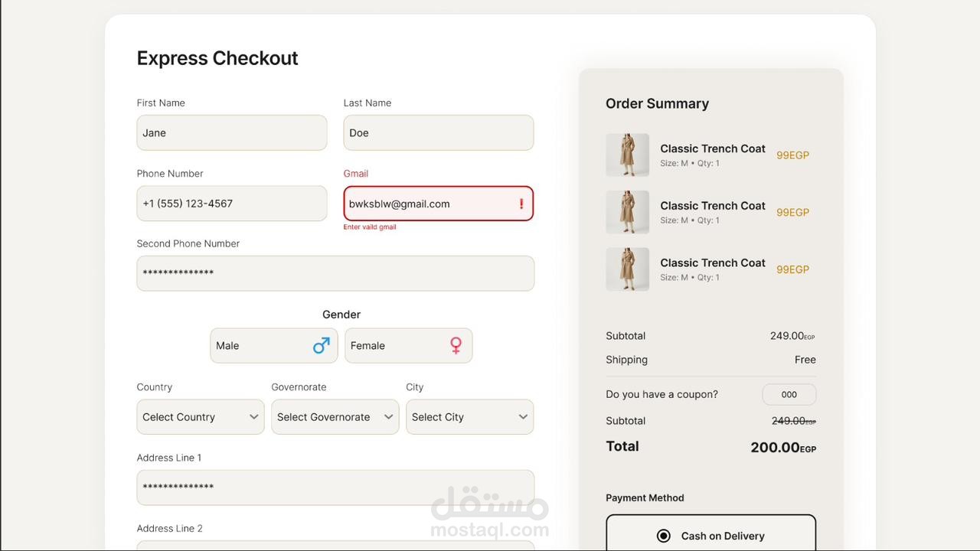
Task: Click the Total amount 200.00EGP
Action: (x=783, y=447)
